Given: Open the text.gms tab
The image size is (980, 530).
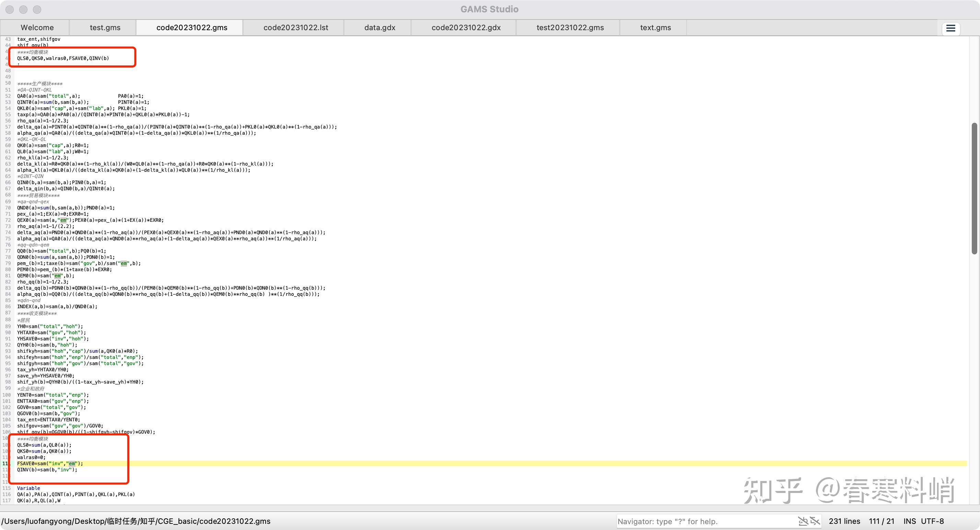Looking at the screenshot, I should pos(655,27).
